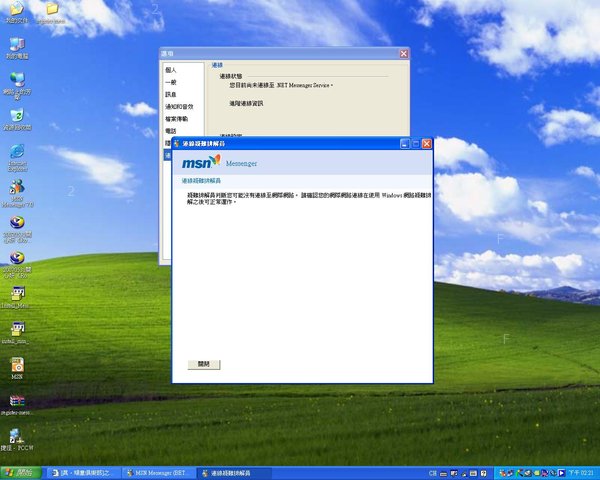The image size is (600, 480).
Task: Open the register-msn WinRAR archive icon
Action: (16, 405)
